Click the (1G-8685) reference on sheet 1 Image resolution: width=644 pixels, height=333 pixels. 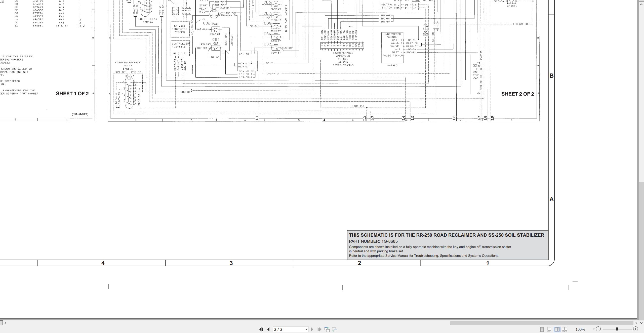click(x=80, y=114)
